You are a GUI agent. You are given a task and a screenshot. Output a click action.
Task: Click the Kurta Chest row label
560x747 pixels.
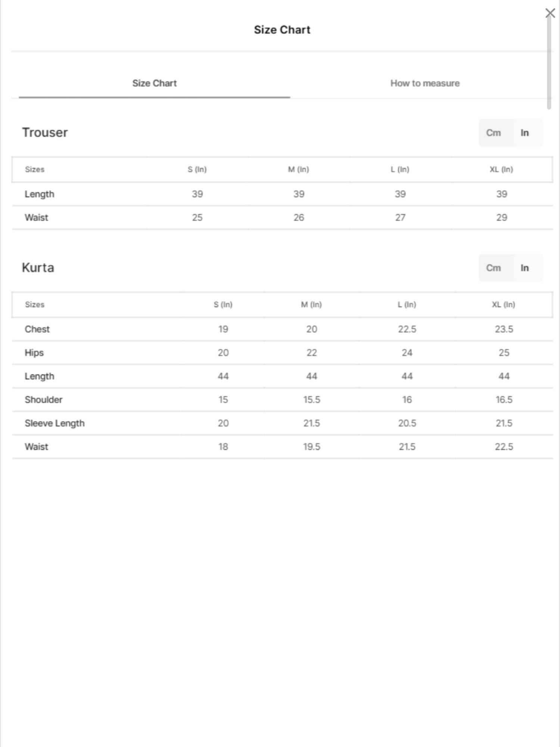tap(37, 329)
